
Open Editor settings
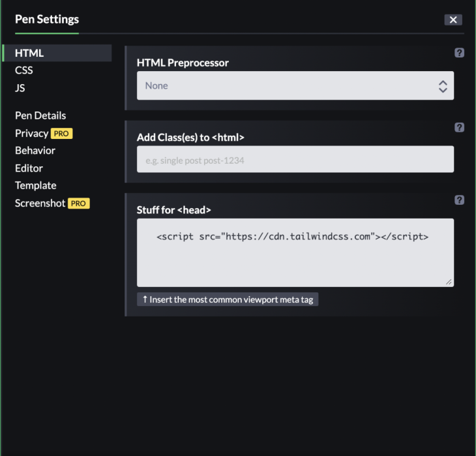(x=29, y=168)
